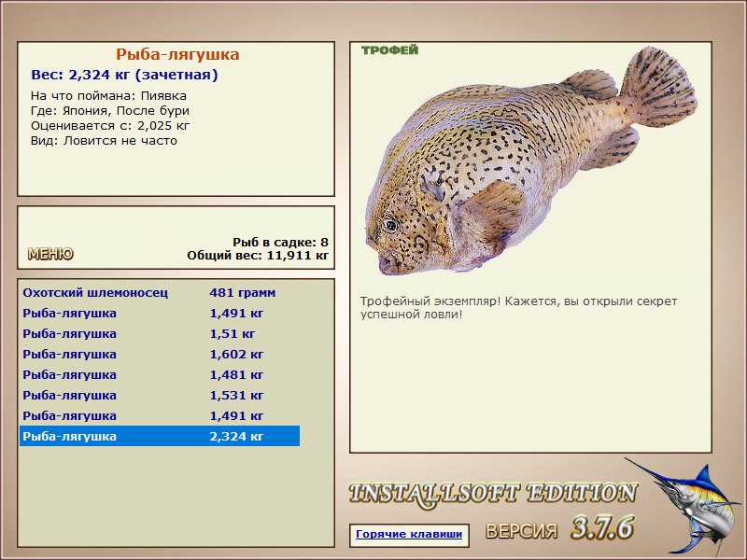Image resolution: width=747 pixels, height=560 pixels.
Task: Click the Трофейный экземпляр description text
Action: tap(519, 308)
